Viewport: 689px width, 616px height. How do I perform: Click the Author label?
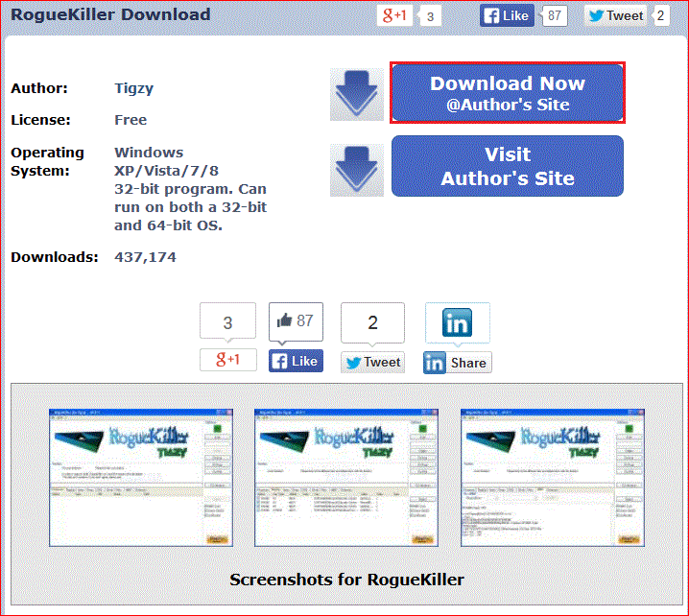click(39, 88)
